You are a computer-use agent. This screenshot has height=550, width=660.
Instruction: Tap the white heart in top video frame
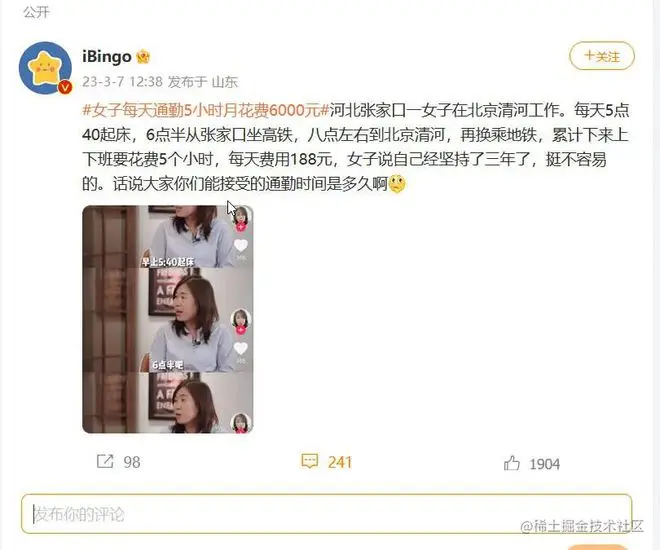point(241,245)
